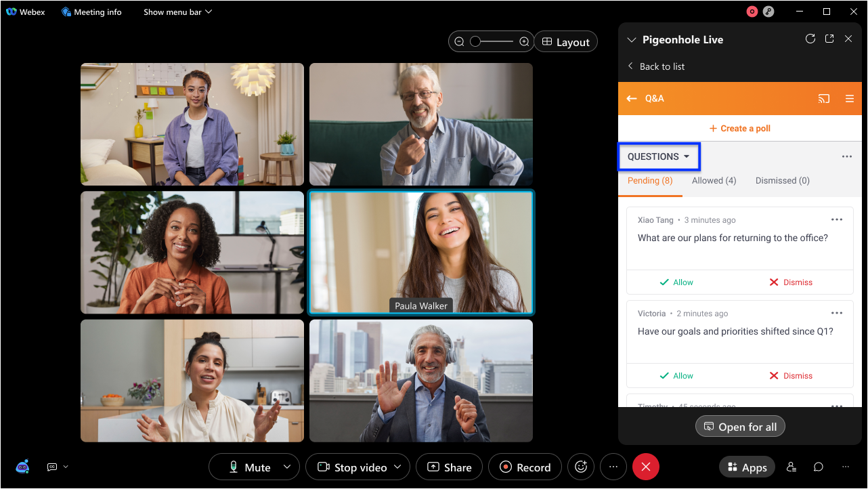Click the Webex logo icon
Image resolution: width=868 pixels, height=489 pixels.
(x=11, y=12)
